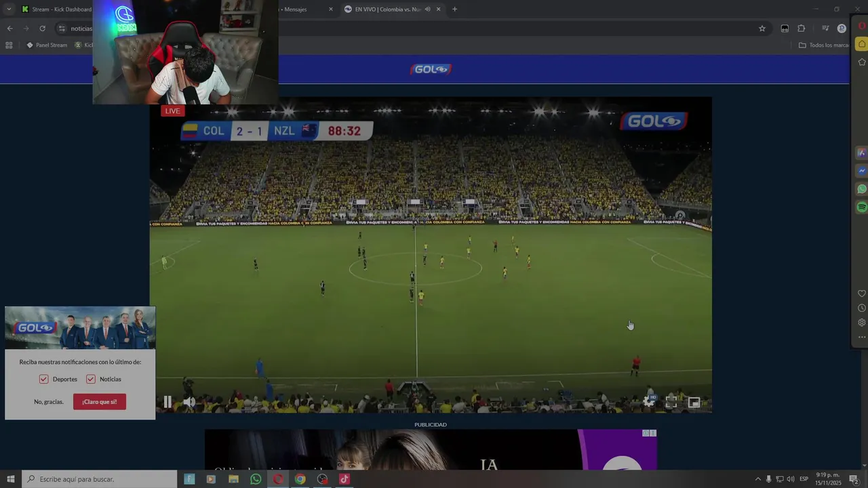Screen dimensions: 868x488
Task: Open the three-dots menu in Opera sidebar
Action: coord(862,337)
